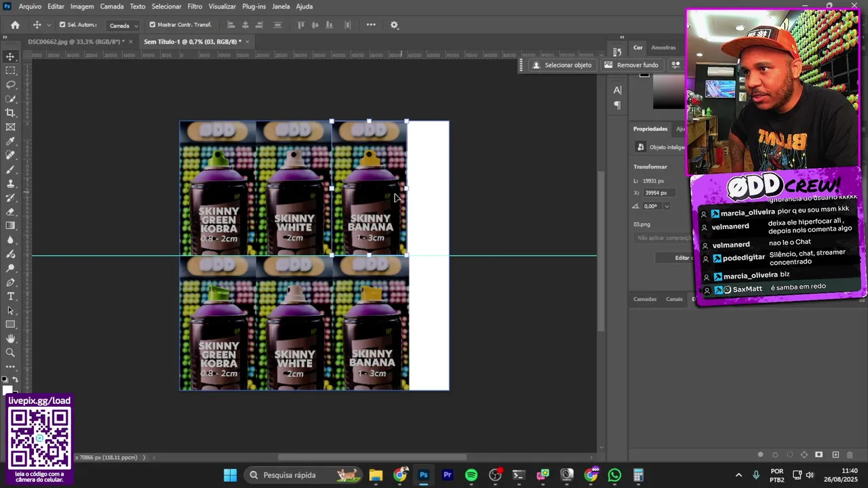Viewport: 868px width, 488px height.
Task: Show hidden system tray icons chevron
Action: 738,475
